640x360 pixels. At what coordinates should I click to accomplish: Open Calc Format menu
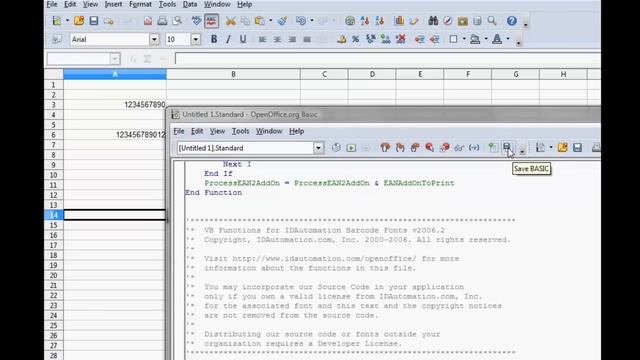tap(140, 4)
